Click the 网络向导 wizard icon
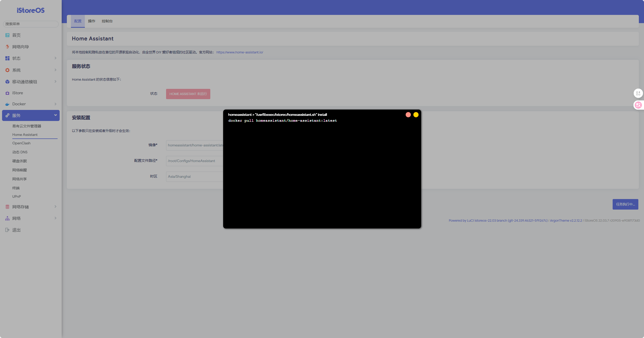 click(7, 47)
